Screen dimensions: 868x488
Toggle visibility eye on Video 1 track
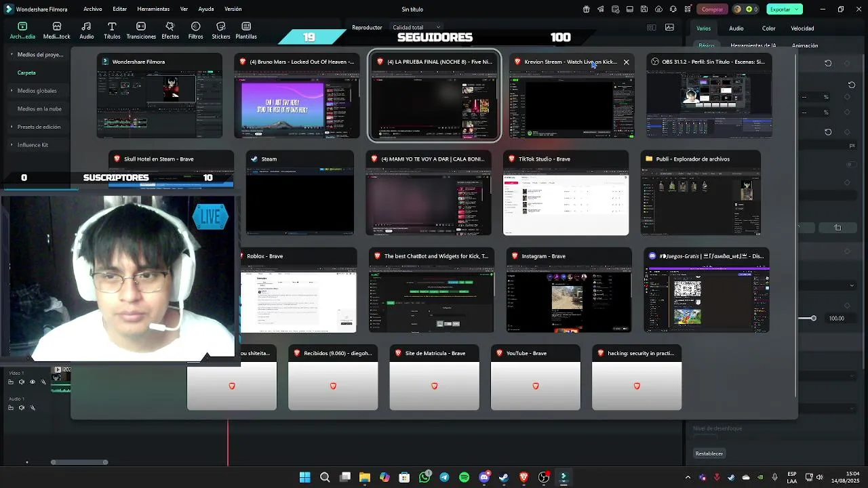(32, 382)
